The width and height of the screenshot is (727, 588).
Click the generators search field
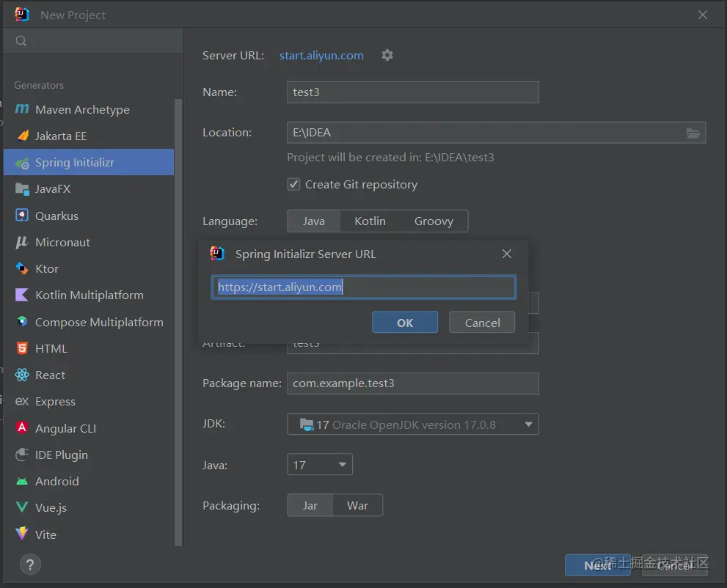click(93, 41)
